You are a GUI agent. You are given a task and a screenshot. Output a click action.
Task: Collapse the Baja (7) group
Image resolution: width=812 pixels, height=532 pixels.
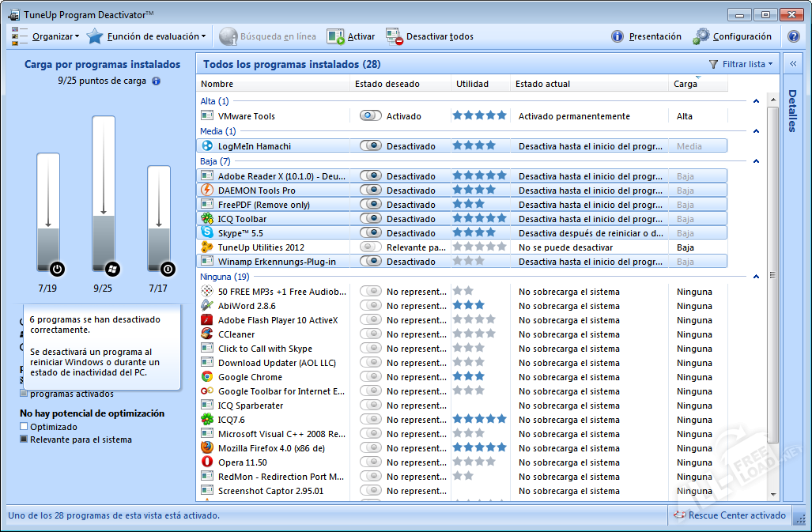tap(757, 161)
